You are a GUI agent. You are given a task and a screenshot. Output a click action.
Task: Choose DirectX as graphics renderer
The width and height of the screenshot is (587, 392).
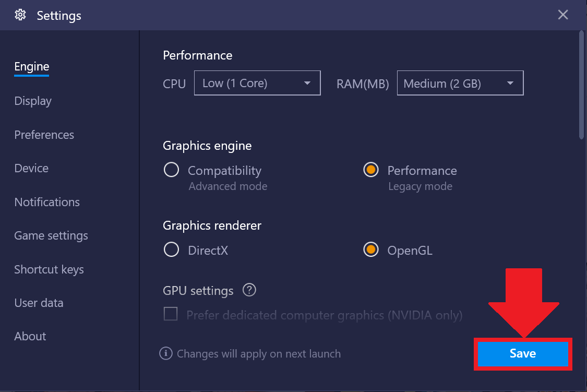(171, 250)
